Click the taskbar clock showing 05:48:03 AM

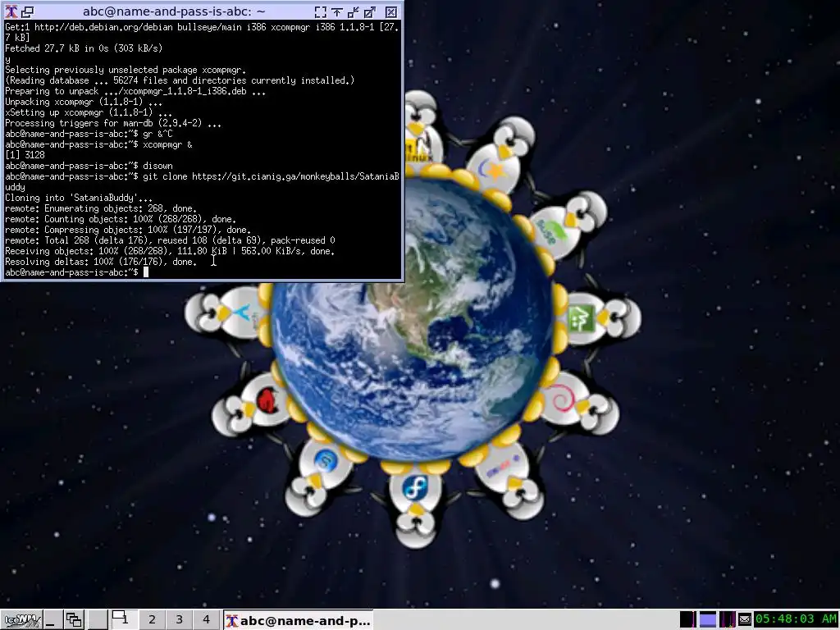pyautogui.click(x=796, y=619)
